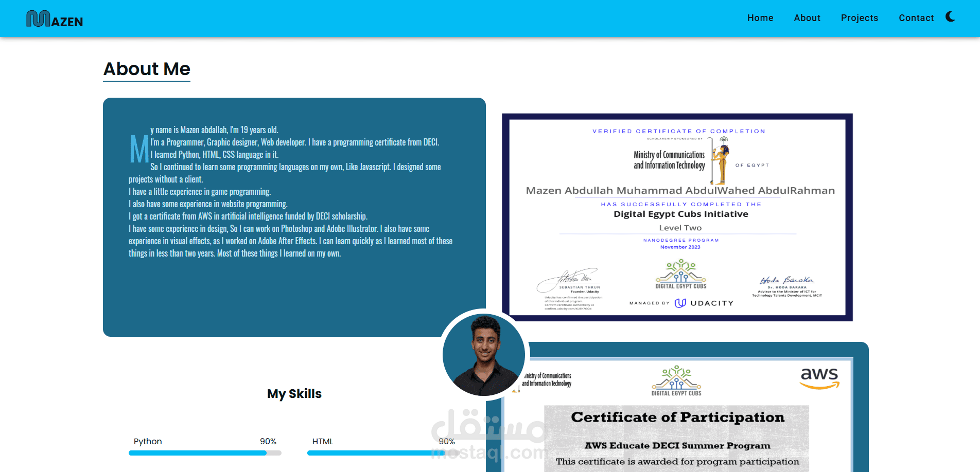The height and width of the screenshot is (472, 980).
Task: Open the Digital Egypt Cubs Initiative certificate image
Action: 677,217
